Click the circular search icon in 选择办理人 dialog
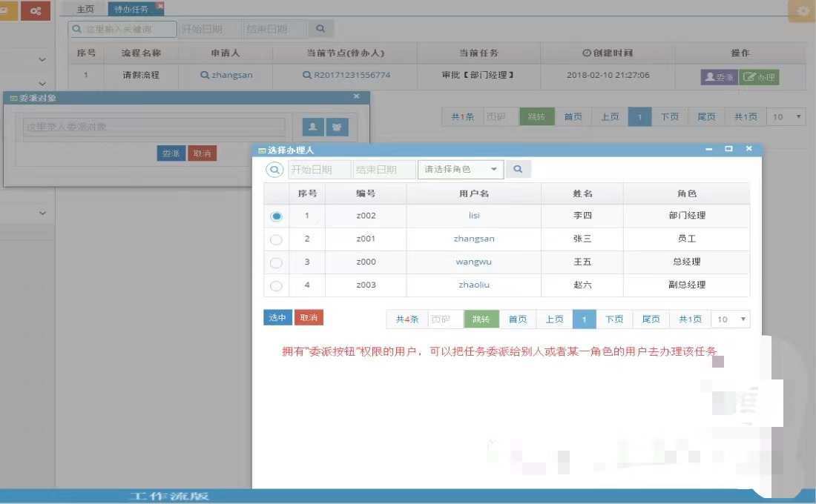Screen dimensions: 816x504 coord(274,170)
